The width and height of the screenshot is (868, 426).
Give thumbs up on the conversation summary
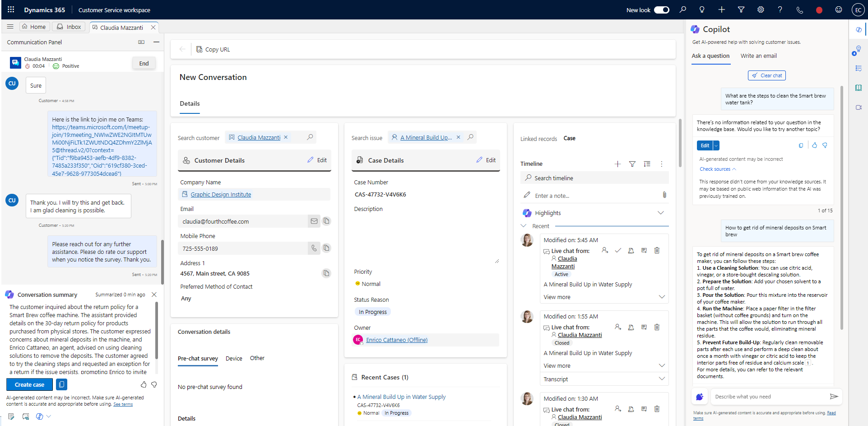coord(143,384)
